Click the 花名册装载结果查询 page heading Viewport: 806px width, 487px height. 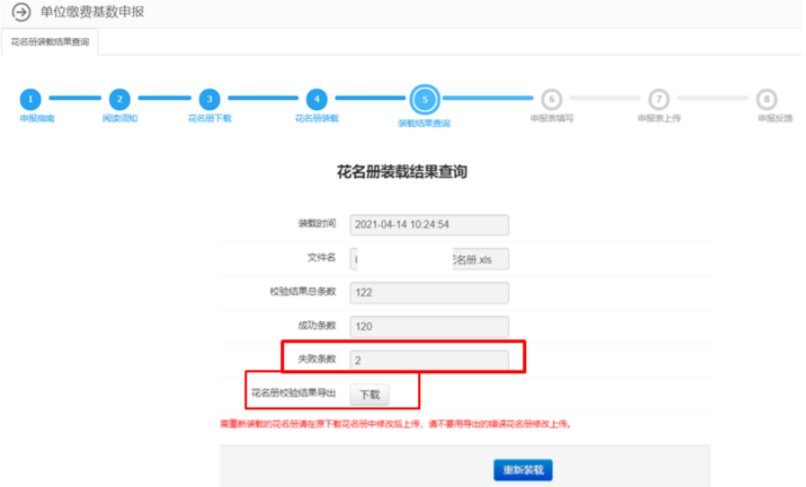(402, 172)
